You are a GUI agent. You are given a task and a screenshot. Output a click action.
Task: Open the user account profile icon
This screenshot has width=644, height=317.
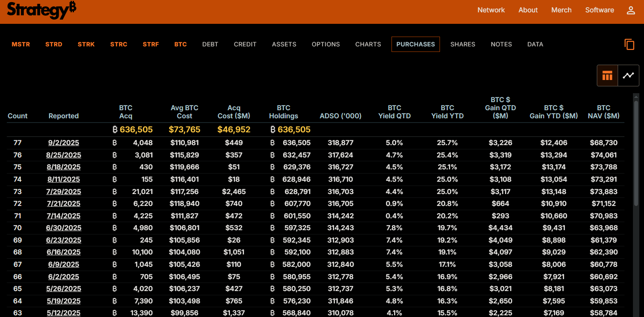click(631, 10)
